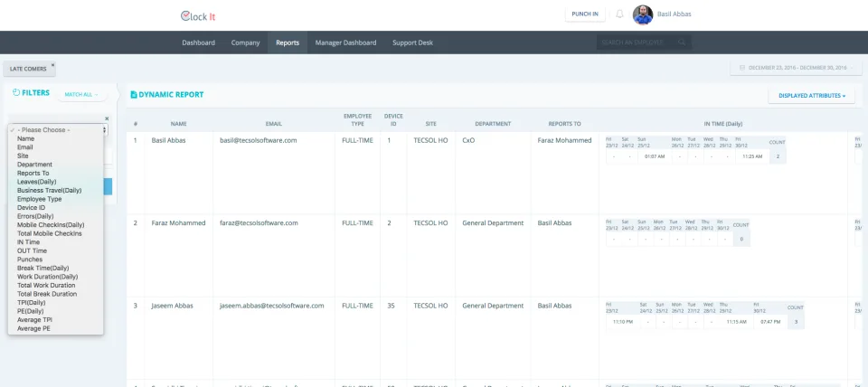Choose Total Work Duration option

point(55,285)
